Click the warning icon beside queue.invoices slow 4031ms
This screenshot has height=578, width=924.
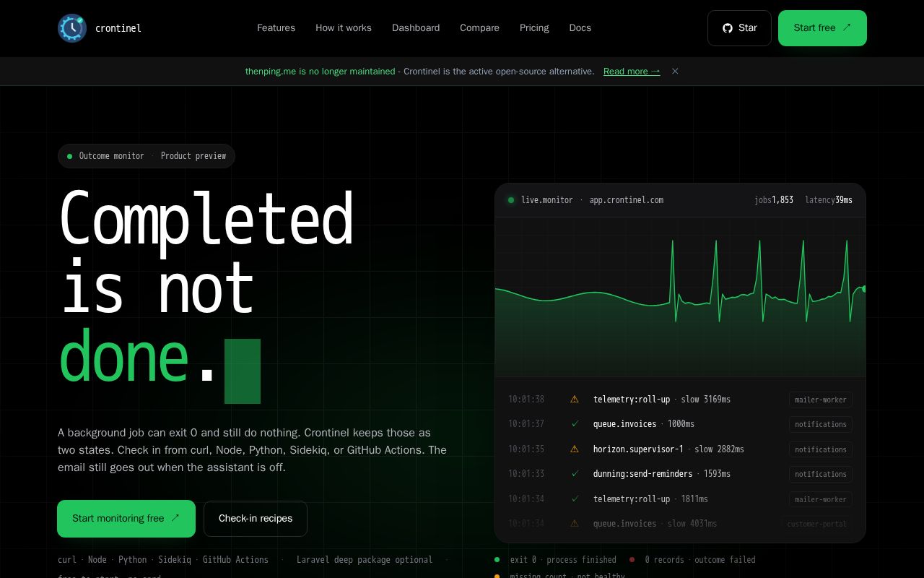(x=575, y=523)
